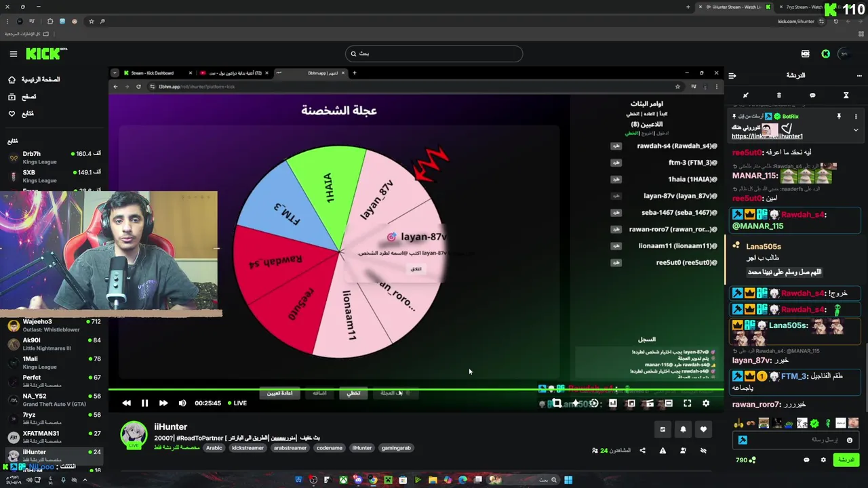Unpin the BotRix pinned message
This screenshot has width=868, height=488.
tap(839, 117)
